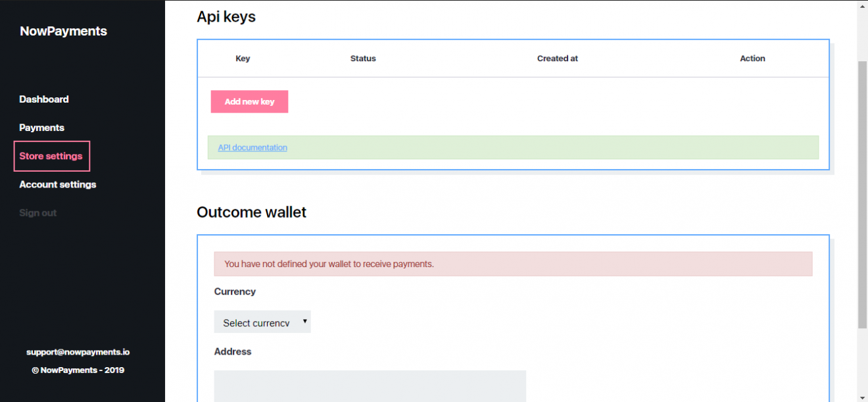
Task: Click the NowPayments 2019 copyright text
Action: click(x=78, y=370)
